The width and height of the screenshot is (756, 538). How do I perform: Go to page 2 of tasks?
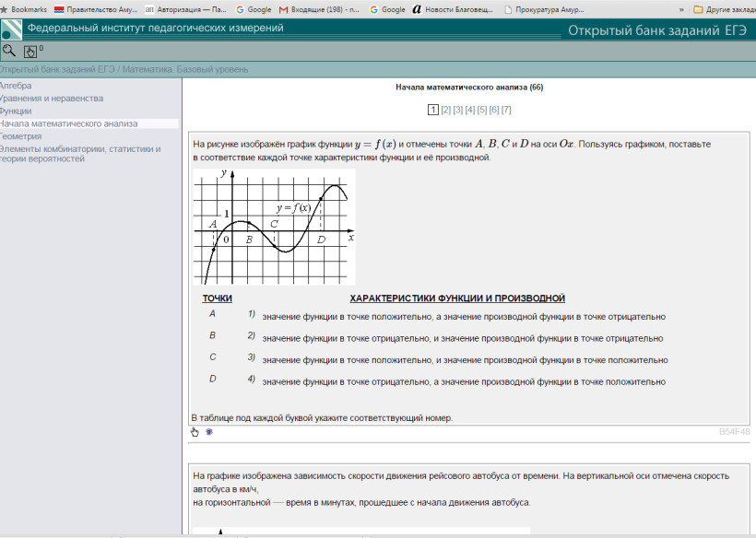pos(446,111)
